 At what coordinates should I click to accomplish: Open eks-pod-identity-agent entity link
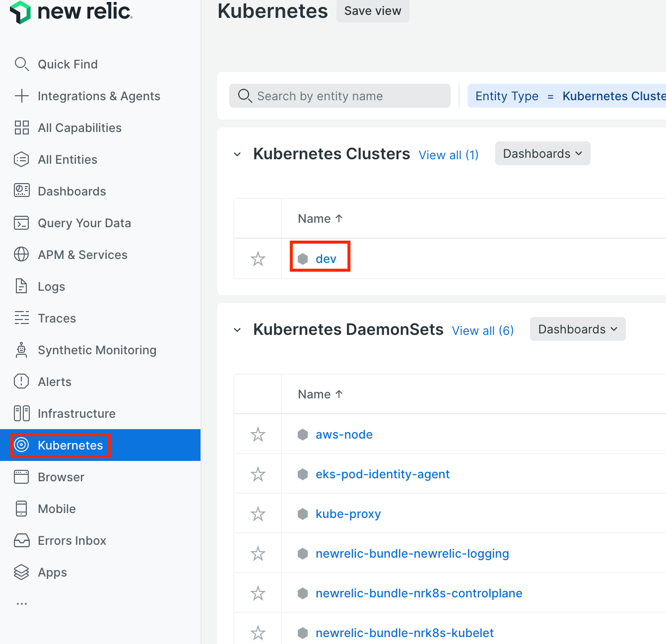383,474
